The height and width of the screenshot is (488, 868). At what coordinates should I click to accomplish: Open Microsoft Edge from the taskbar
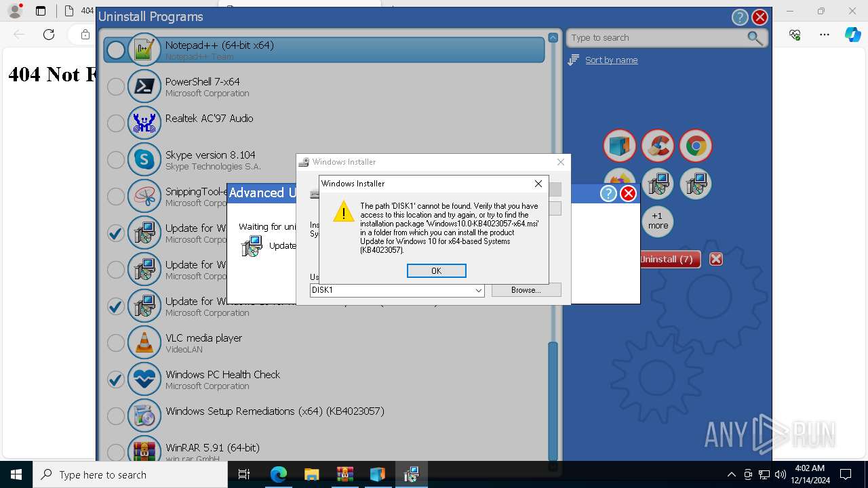279,474
